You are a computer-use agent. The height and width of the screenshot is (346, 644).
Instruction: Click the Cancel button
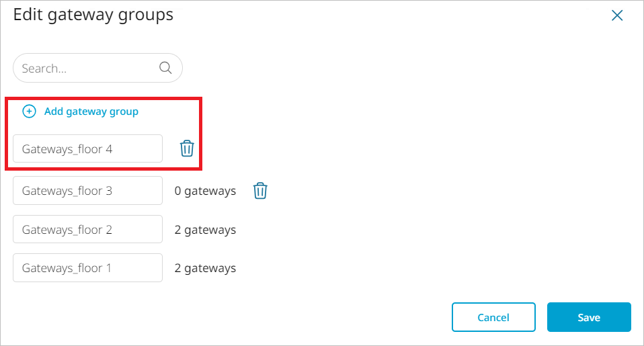[493, 317]
